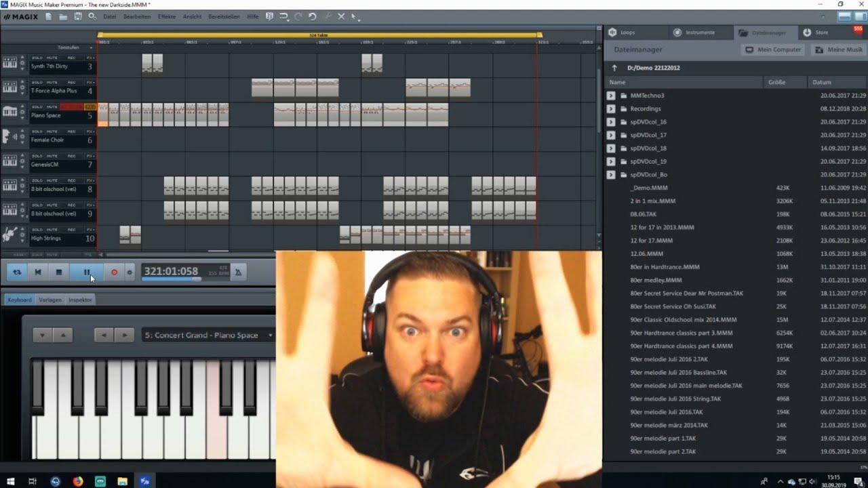Mute track 9 8 bit olschool
Image resolution: width=868 pixels, height=488 pixels.
[52, 205]
